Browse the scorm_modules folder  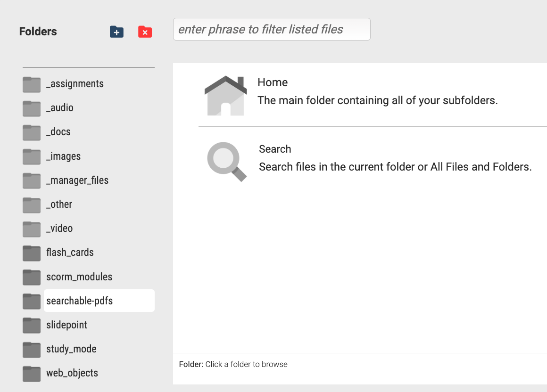coord(79,277)
